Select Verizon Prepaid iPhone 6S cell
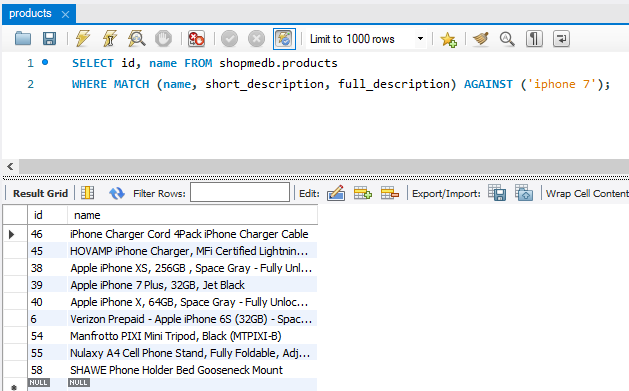The image size is (629, 391). coord(192,319)
